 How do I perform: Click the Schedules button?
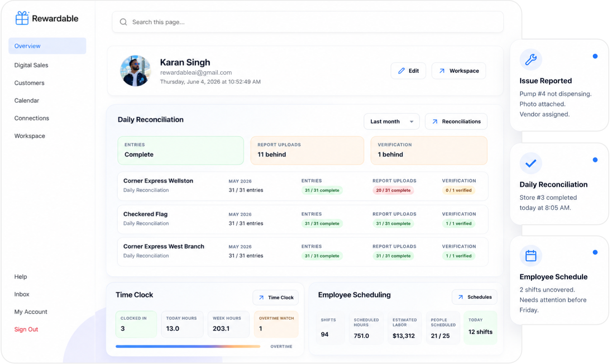pyautogui.click(x=474, y=297)
